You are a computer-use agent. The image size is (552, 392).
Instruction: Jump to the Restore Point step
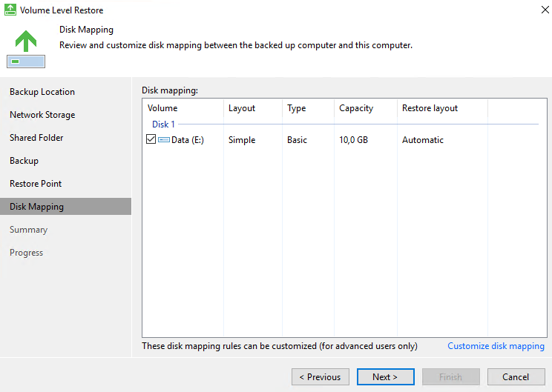36,184
